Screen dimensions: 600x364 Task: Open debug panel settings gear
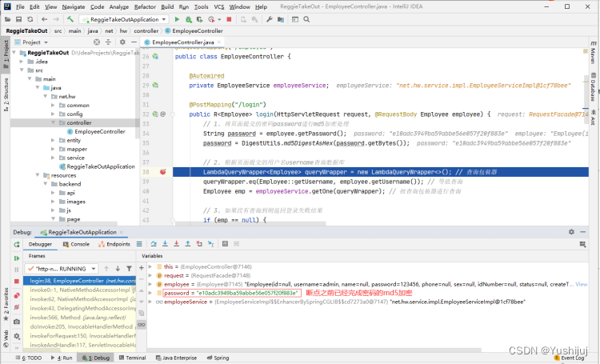(571, 232)
